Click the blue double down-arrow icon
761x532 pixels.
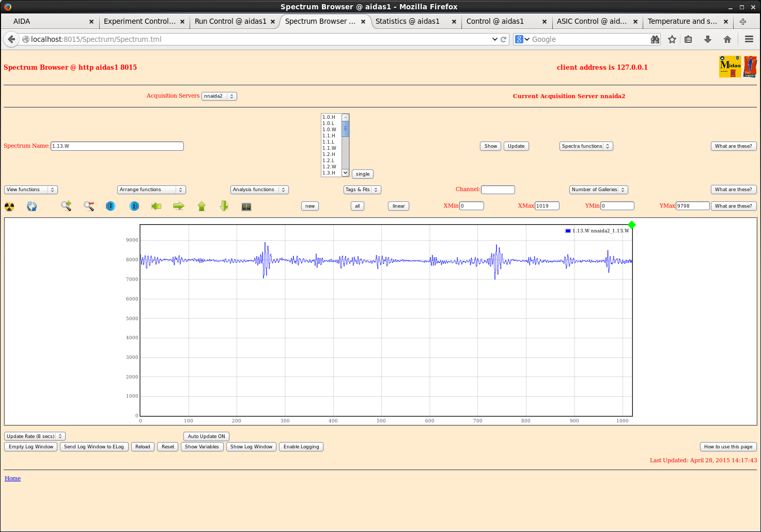(x=111, y=206)
